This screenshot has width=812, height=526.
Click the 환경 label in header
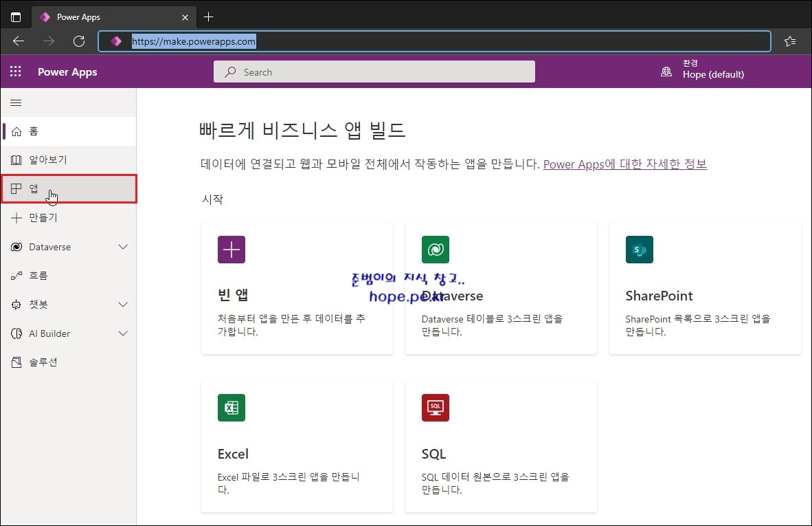(x=690, y=63)
